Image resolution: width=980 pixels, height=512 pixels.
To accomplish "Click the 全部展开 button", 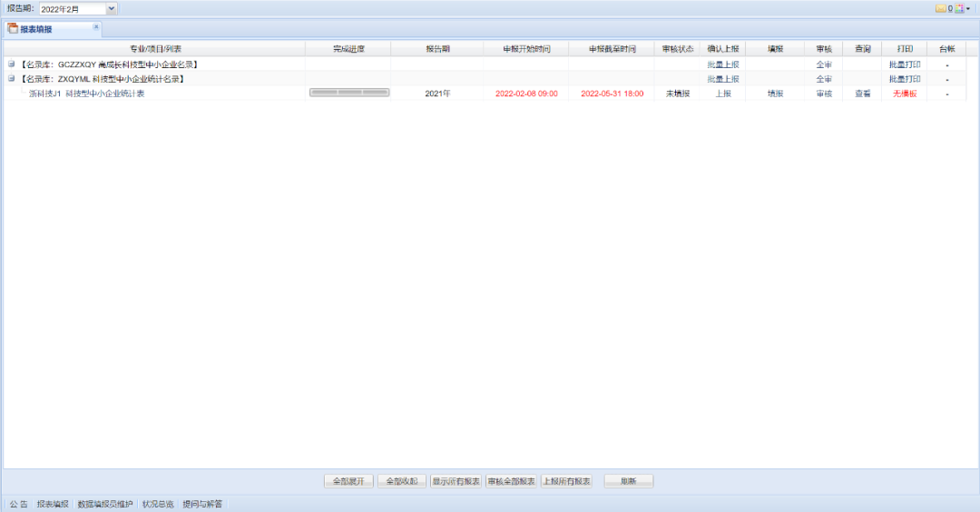I will [348, 481].
